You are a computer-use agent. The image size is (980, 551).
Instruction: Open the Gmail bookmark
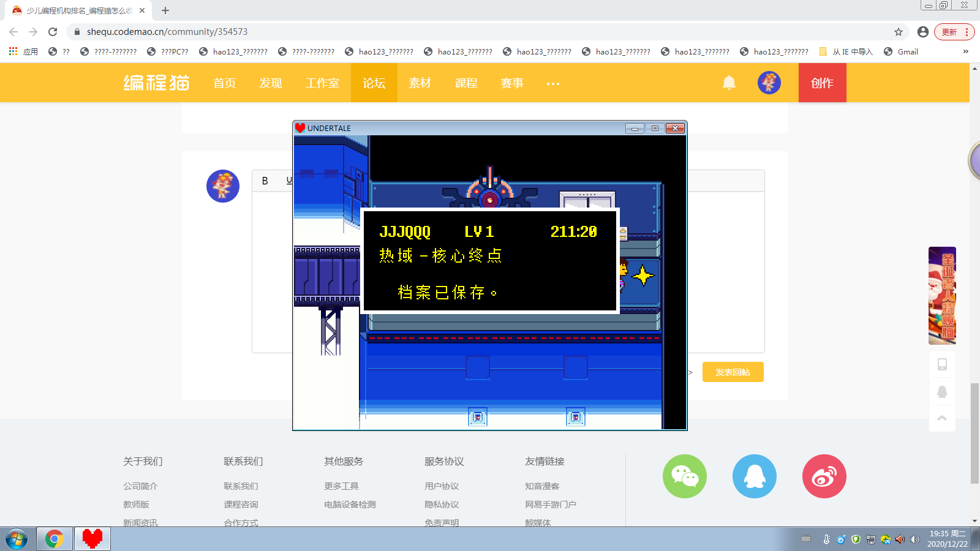pyautogui.click(x=901, y=51)
